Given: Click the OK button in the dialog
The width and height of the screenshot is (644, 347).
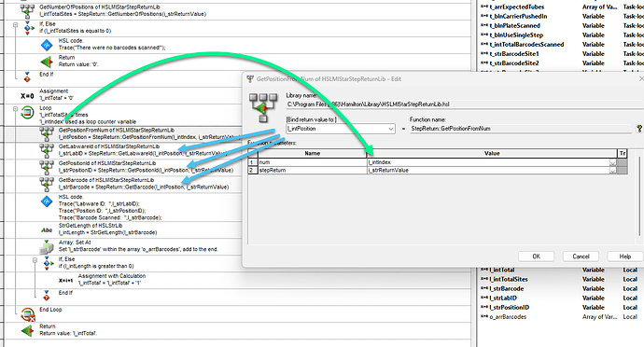Looking at the screenshot, I should tap(536, 257).
